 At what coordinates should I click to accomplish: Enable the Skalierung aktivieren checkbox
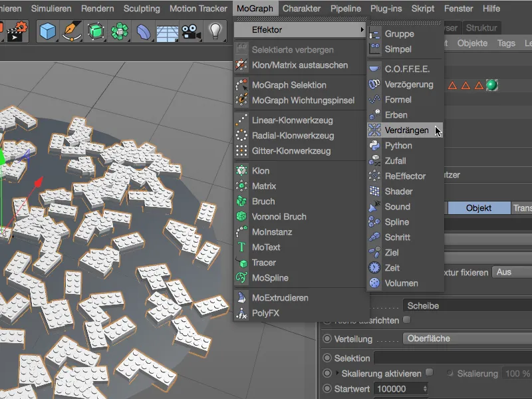tap(429, 373)
